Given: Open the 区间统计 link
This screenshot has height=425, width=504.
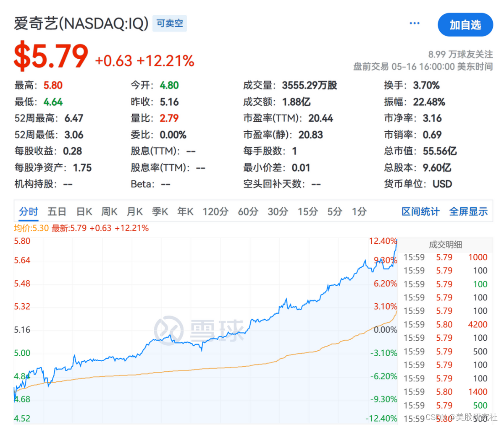Looking at the screenshot, I should coord(420,211).
